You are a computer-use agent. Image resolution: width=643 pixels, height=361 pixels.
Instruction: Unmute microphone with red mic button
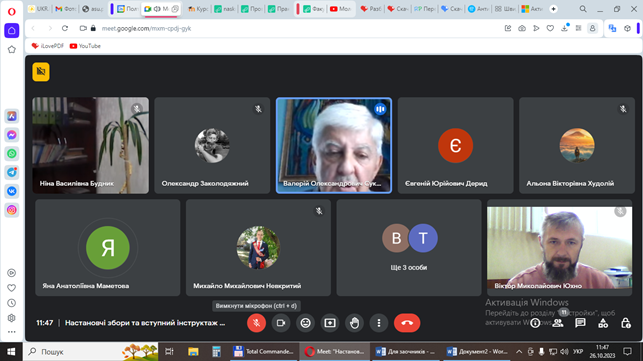click(256, 323)
